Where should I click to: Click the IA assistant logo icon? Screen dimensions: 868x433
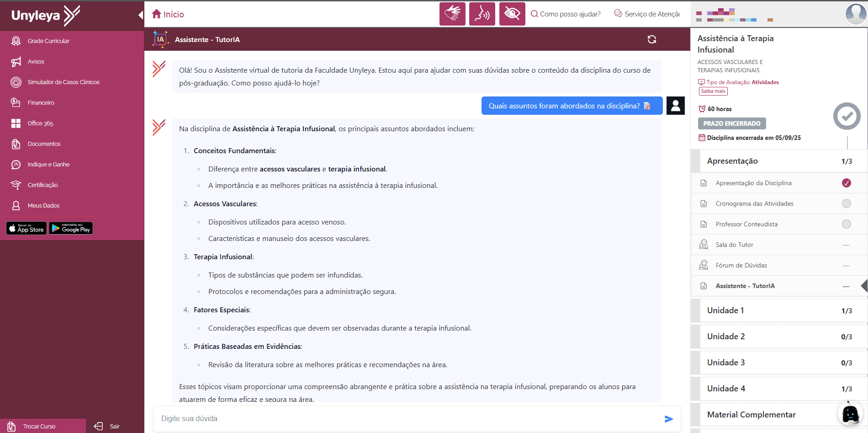pos(160,39)
